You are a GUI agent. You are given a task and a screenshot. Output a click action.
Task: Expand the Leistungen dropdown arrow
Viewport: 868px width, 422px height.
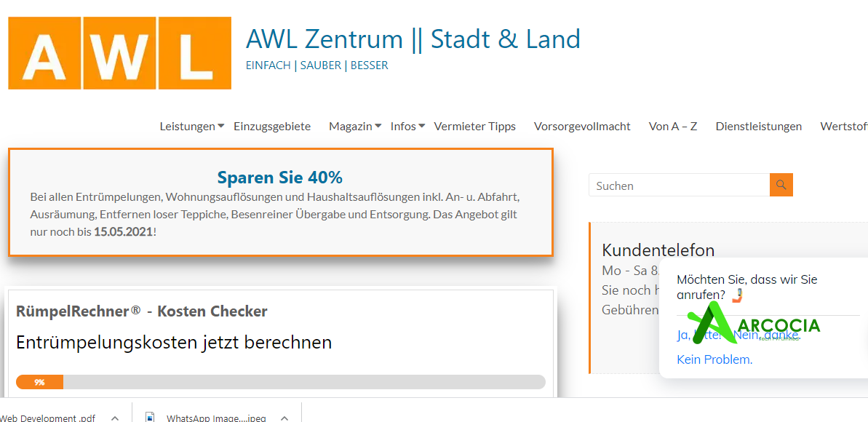tap(221, 126)
